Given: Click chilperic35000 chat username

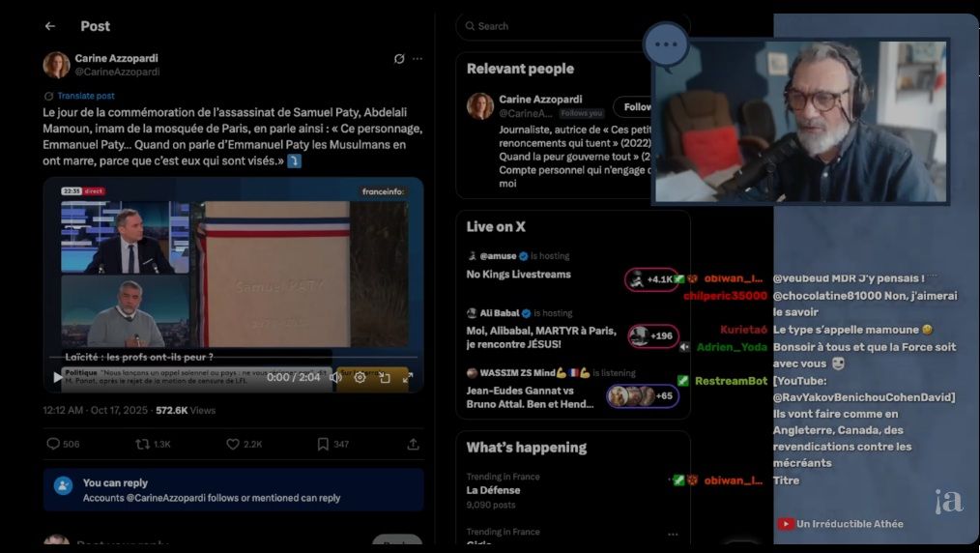Looking at the screenshot, I should 725,296.
